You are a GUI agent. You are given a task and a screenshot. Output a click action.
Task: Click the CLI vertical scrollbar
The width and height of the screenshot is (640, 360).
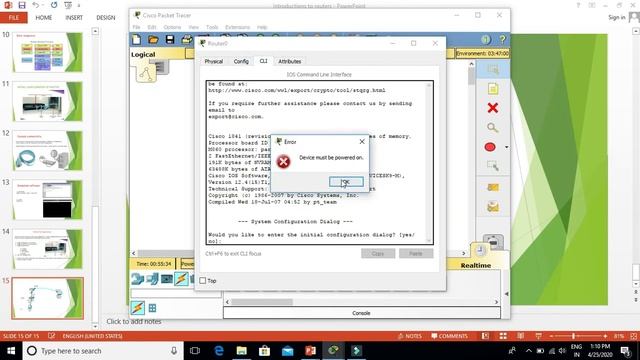point(429,162)
